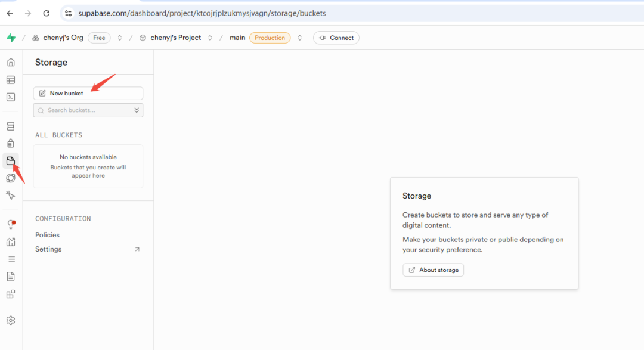The width and height of the screenshot is (644, 350).
Task: Open the Authentication lock icon
Action: tap(11, 143)
